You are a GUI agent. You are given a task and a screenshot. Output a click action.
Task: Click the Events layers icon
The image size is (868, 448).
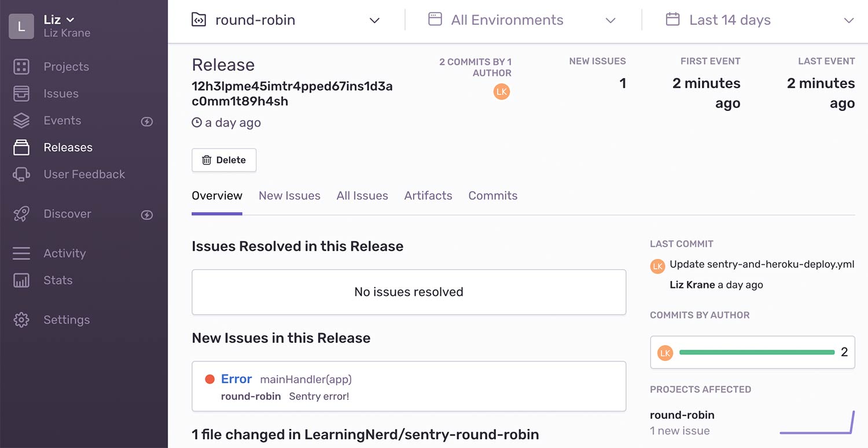click(21, 120)
